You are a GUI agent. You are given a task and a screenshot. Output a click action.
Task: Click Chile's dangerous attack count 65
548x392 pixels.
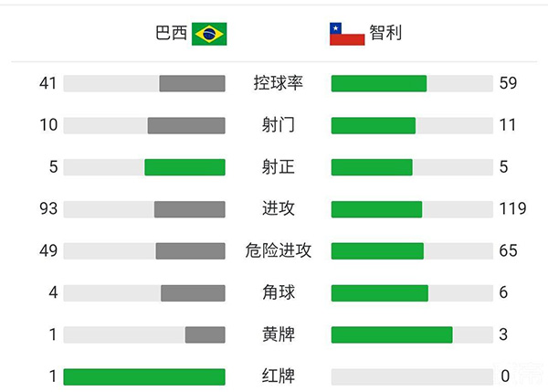pos(508,250)
